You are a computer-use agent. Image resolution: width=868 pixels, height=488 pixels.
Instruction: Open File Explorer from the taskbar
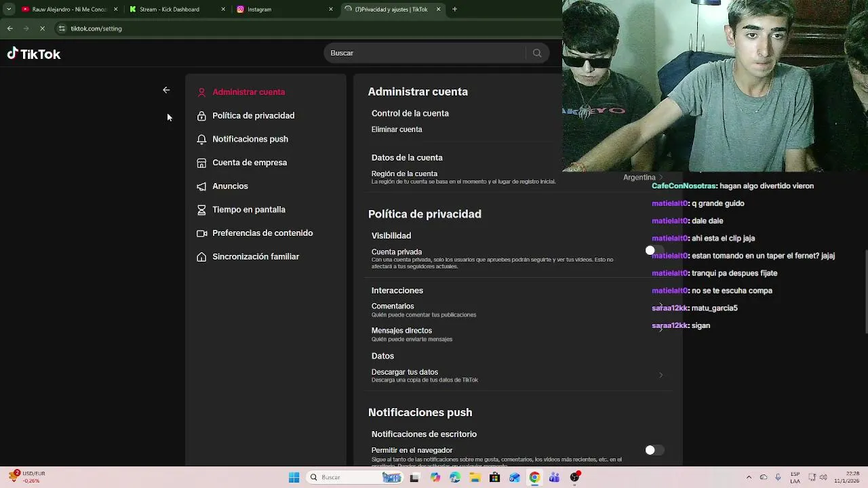point(475,477)
